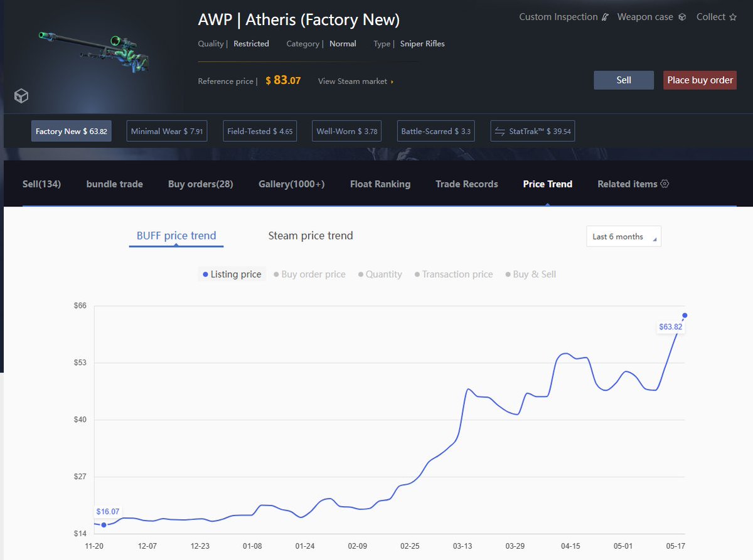The height and width of the screenshot is (560, 753).
Task: Open the bundle trade tab
Action: [115, 184]
